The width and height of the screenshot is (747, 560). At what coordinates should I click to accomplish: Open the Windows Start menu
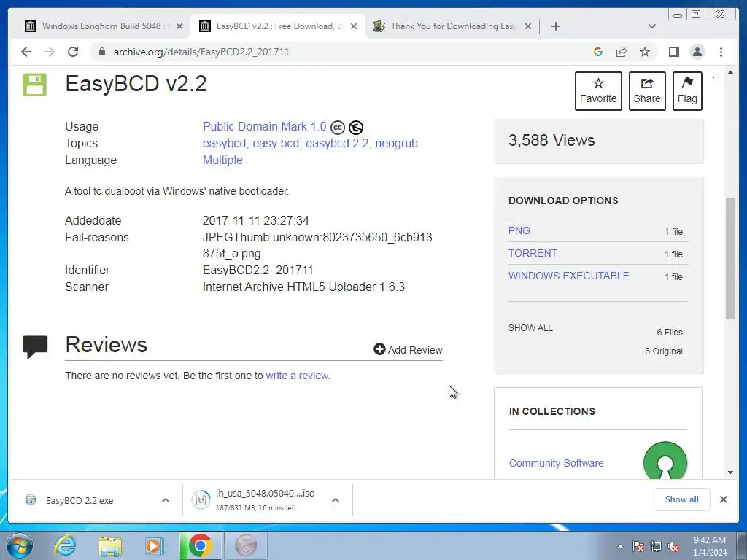[x=19, y=545]
